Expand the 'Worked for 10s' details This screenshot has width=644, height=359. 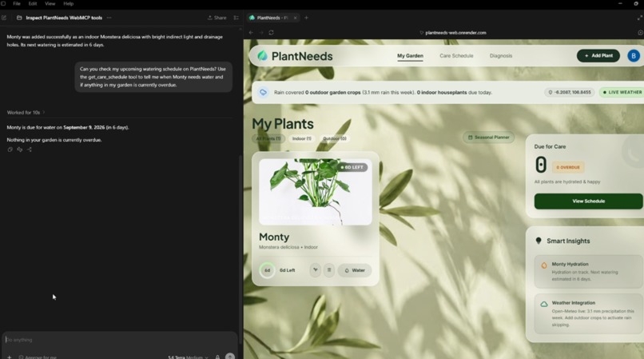coord(26,112)
